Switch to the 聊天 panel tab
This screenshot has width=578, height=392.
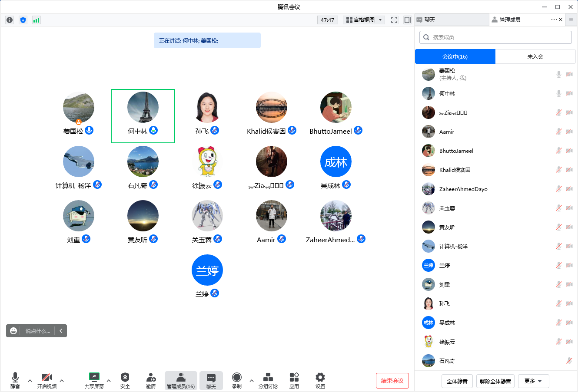click(451, 20)
